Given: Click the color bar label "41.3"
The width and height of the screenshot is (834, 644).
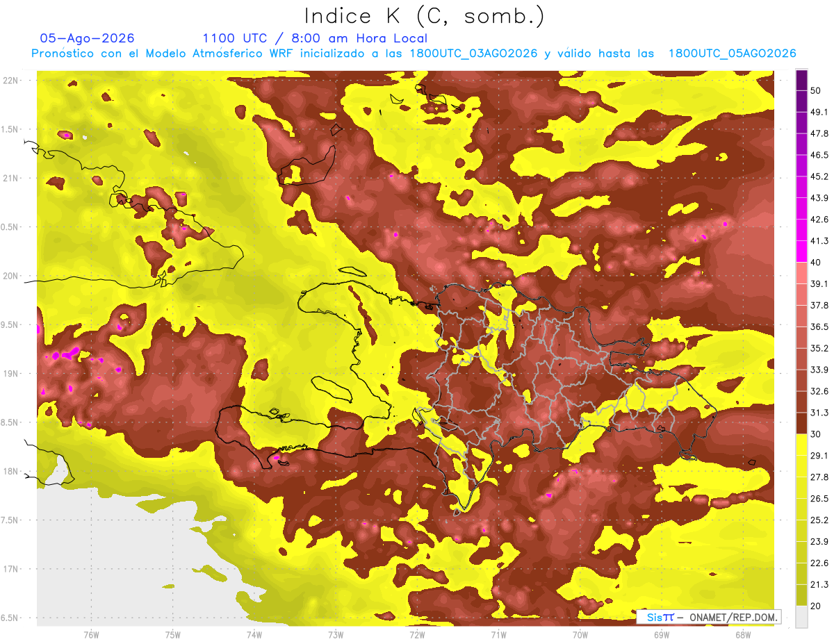Looking at the screenshot, I should (x=819, y=241).
